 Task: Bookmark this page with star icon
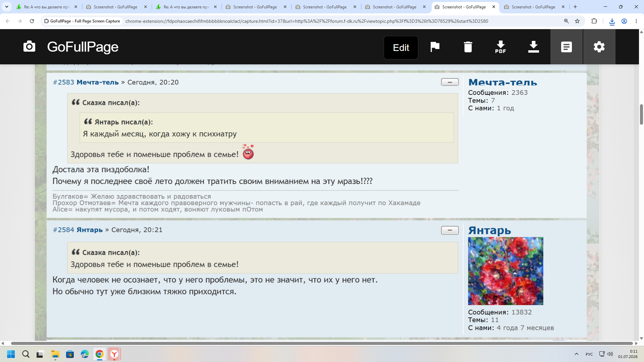pos(577,21)
